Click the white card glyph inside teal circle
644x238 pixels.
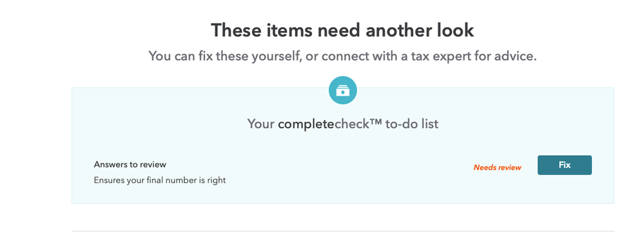(342, 90)
